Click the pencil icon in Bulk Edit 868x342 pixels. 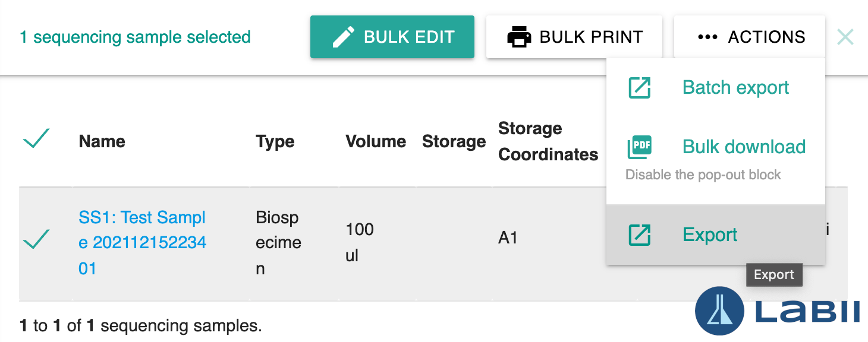[343, 37]
